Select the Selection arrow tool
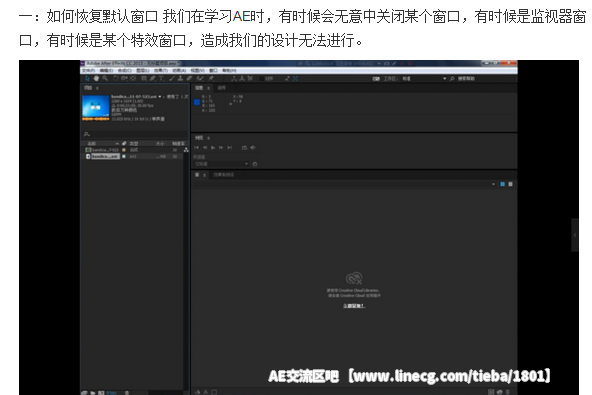 coord(87,78)
